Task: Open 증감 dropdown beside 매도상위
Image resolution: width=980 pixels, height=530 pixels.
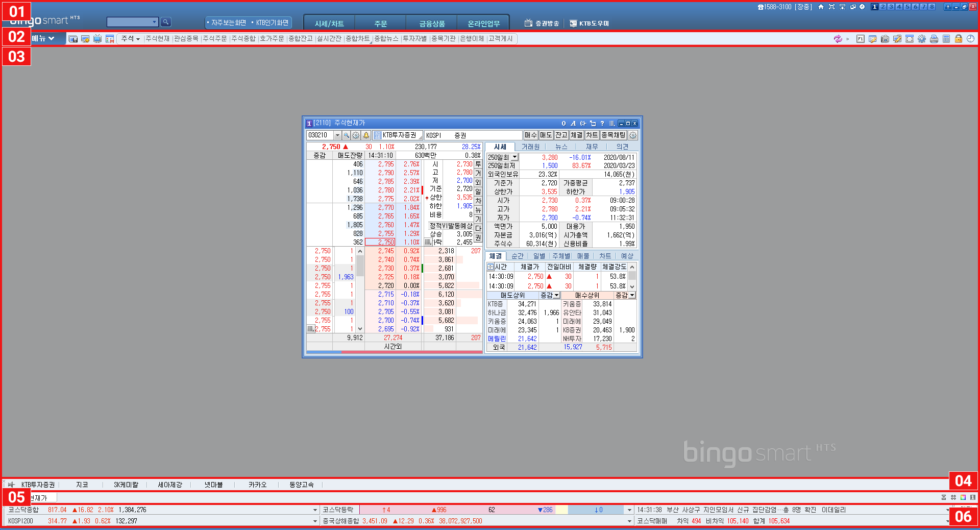Action: (x=557, y=295)
